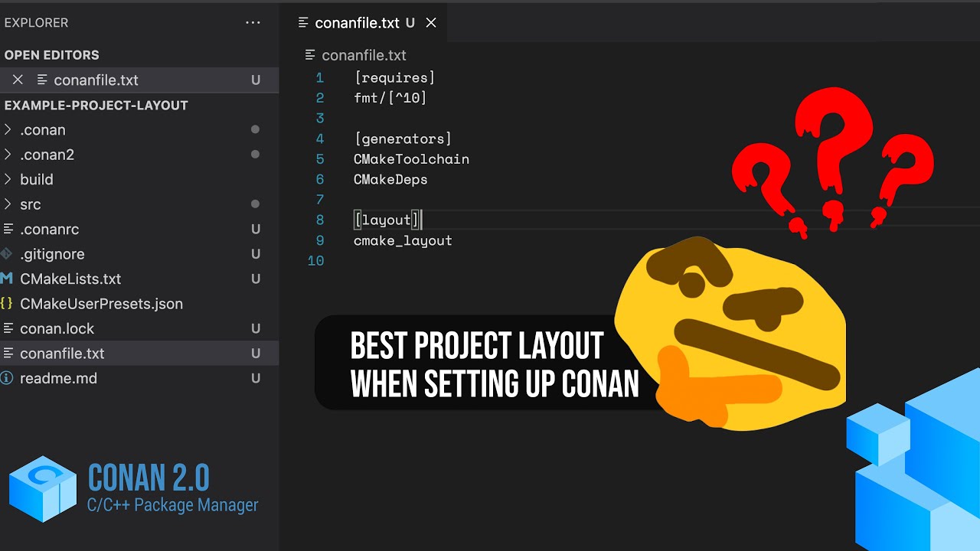Click the readme.md info icon
This screenshot has width=980, height=551.
7,378
